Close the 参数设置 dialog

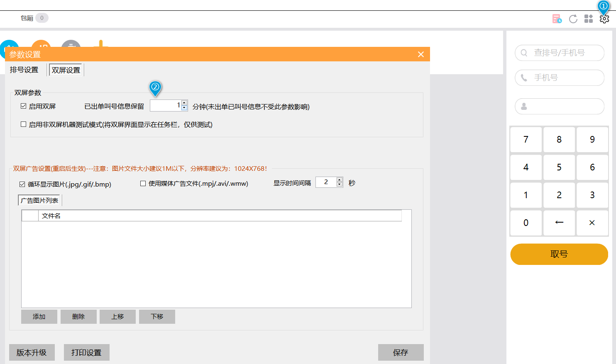tap(420, 54)
